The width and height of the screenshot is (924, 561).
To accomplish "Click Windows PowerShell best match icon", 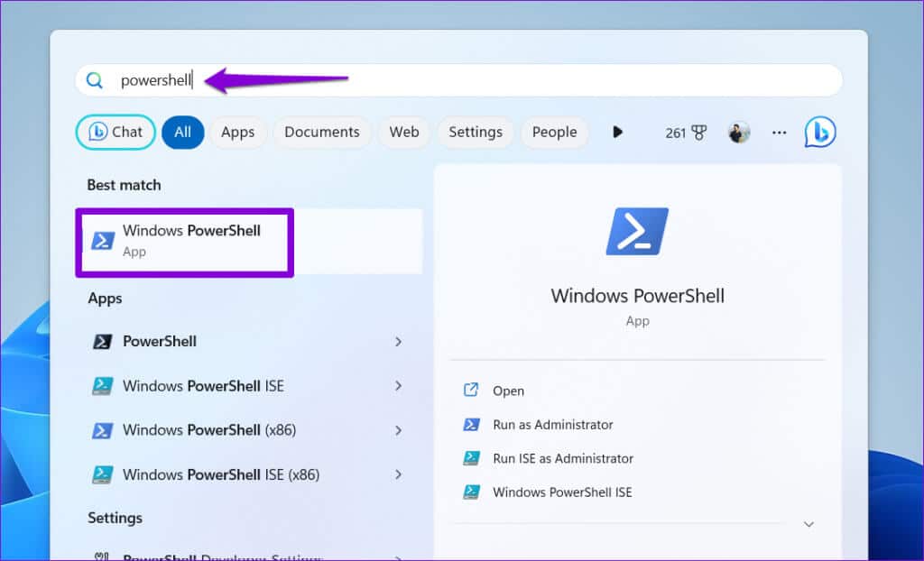I will (x=103, y=241).
